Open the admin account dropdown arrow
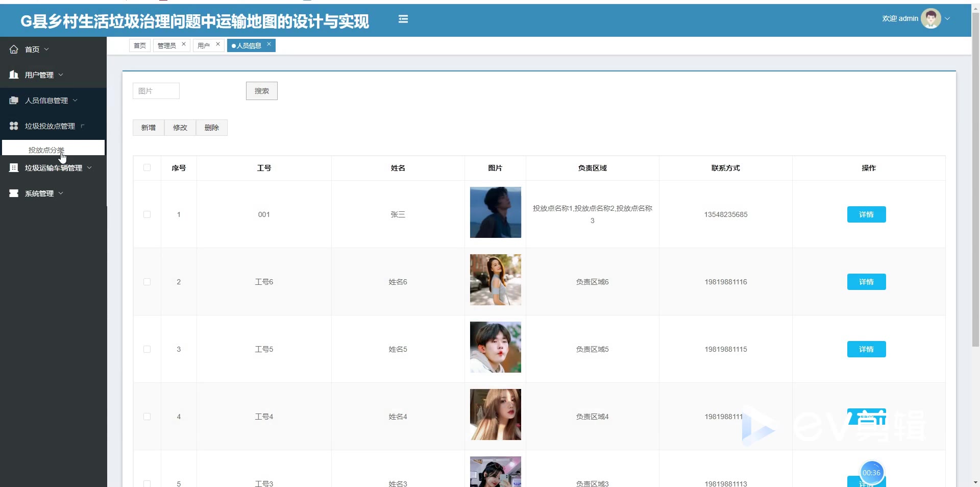 (947, 19)
